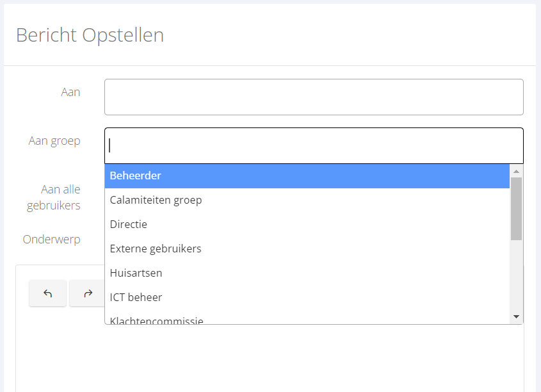Click the dropdown list scrollbar thumb

click(516, 209)
